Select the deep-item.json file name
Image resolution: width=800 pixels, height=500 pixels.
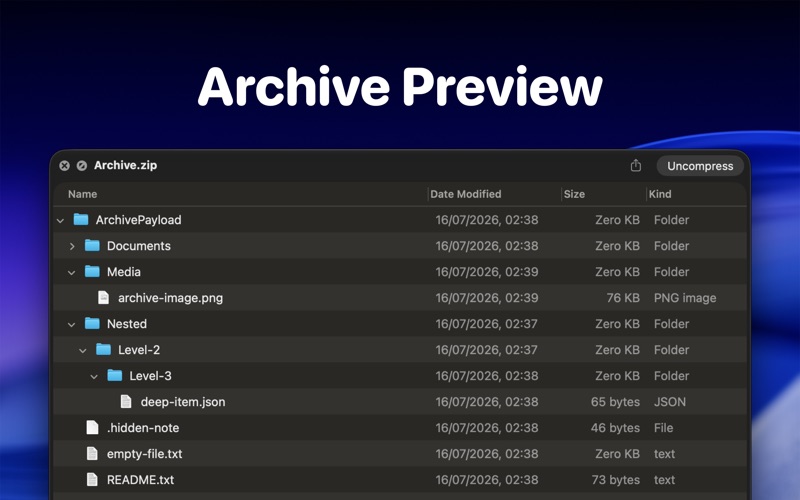pyautogui.click(x=183, y=402)
